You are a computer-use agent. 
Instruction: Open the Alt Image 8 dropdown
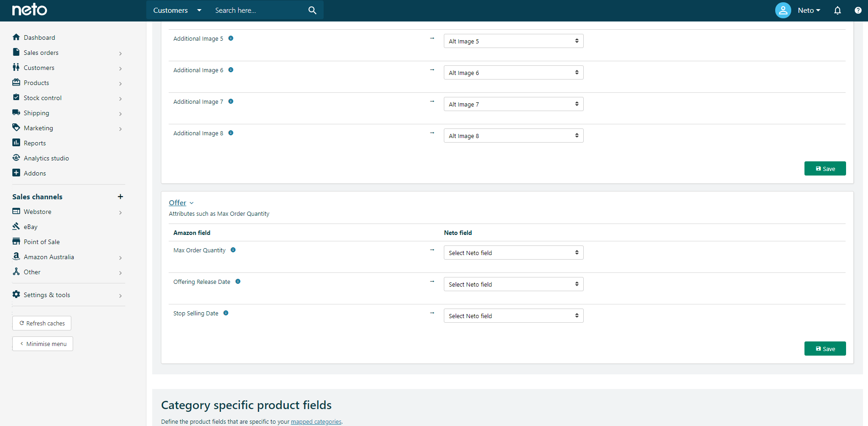point(513,136)
